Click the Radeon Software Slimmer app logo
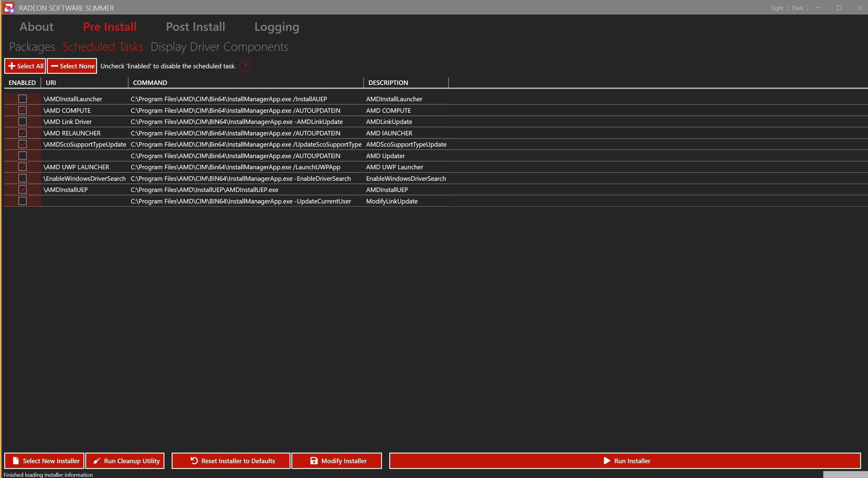 pyautogui.click(x=9, y=8)
